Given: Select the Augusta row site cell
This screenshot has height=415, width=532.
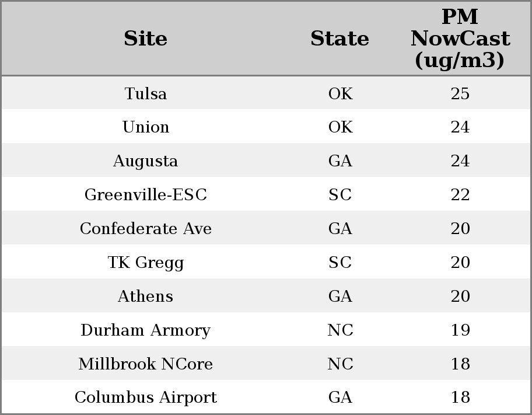Looking at the screenshot, I should tap(146, 161).
